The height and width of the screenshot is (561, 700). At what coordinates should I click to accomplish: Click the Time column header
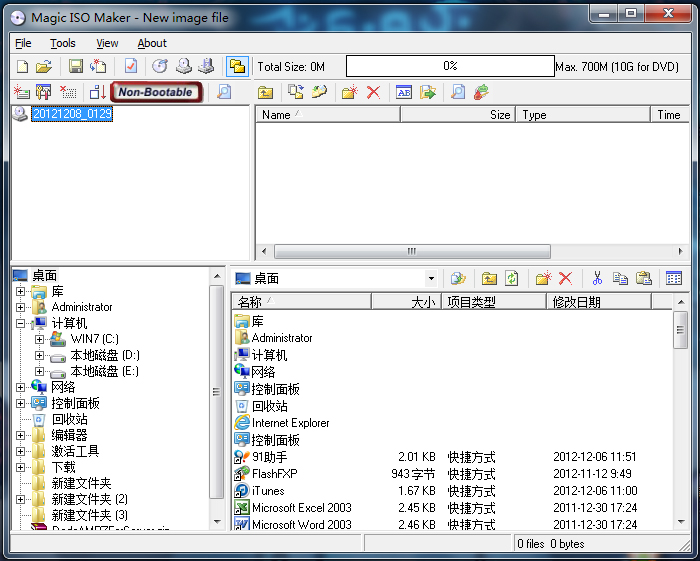[670, 115]
